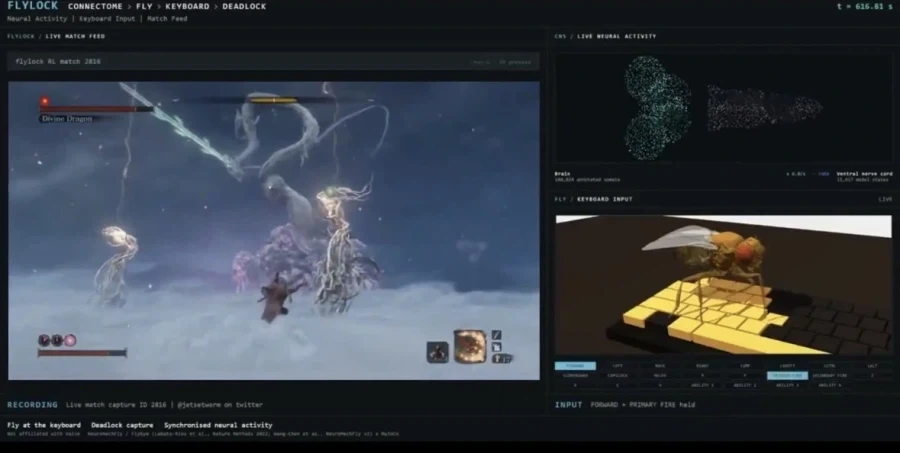The width and height of the screenshot is (900, 453).
Task: Click the Divine Dragon boss name label
Action: tap(67, 119)
